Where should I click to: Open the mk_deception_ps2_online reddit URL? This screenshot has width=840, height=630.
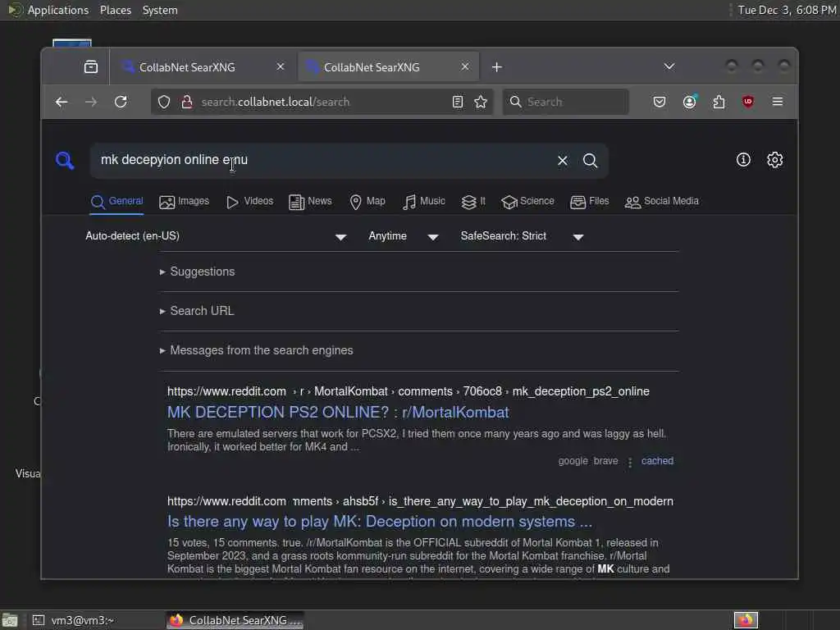[409, 391]
